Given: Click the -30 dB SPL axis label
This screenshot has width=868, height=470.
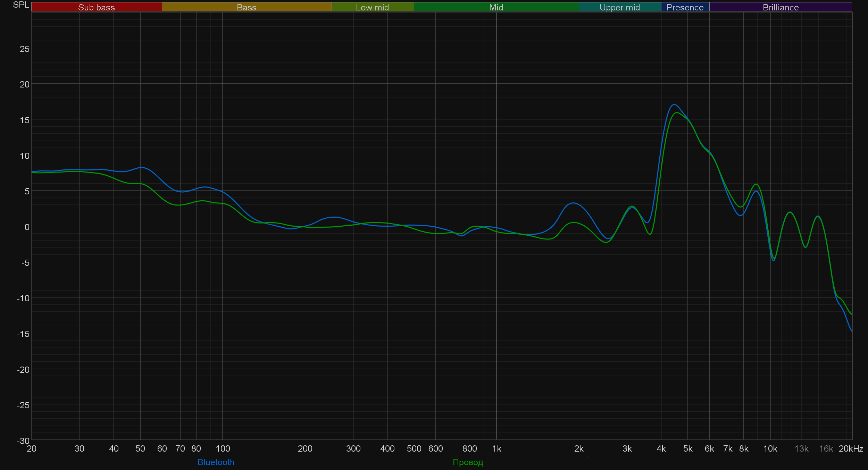Looking at the screenshot, I should click(x=23, y=441).
